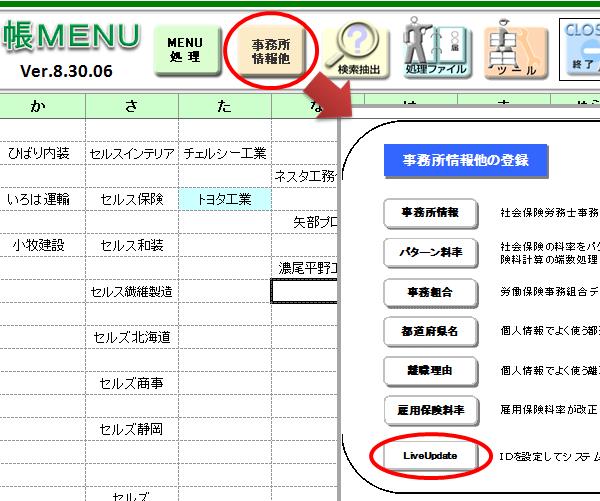Select the 矢部プロ cell
The width and height of the screenshot is (600, 501).
point(305,222)
